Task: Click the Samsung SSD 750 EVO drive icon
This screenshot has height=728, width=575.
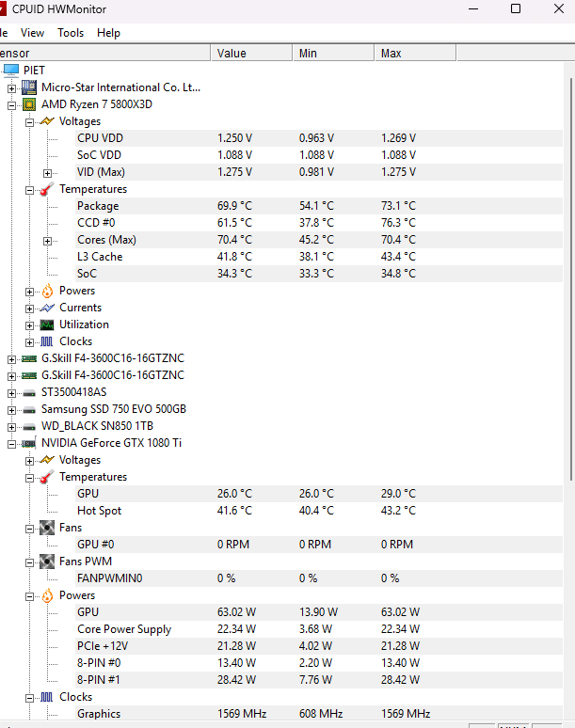Action: 29,409
